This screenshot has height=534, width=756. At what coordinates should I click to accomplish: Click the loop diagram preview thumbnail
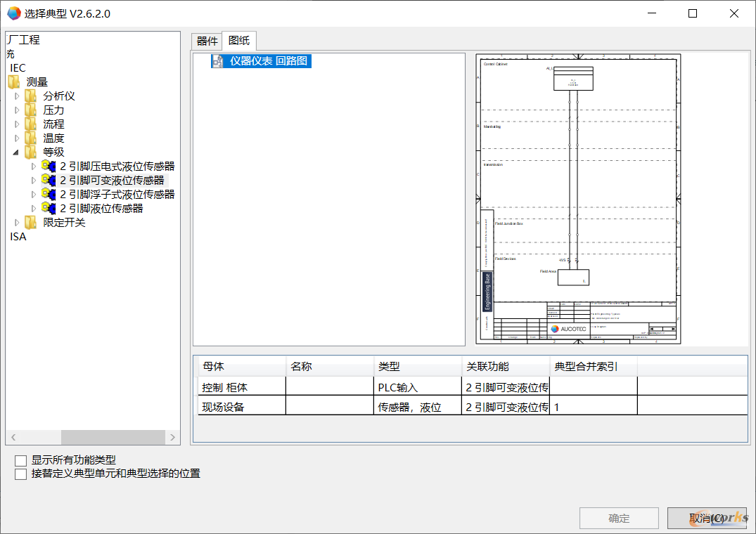click(578, 199)
